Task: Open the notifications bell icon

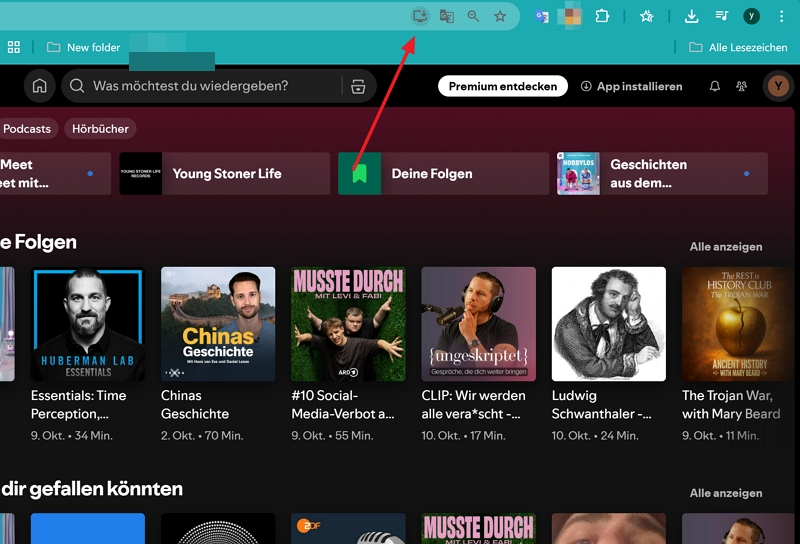Action: [715, 86]
